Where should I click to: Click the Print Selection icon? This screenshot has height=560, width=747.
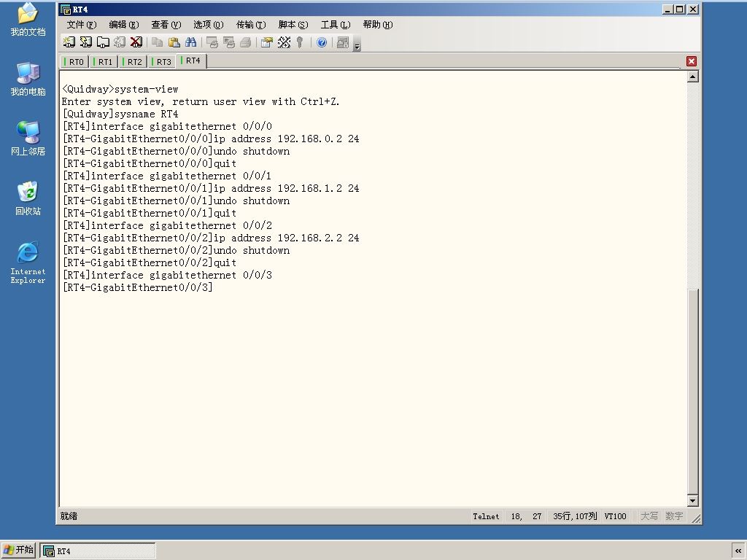click(x=228, y=42)
